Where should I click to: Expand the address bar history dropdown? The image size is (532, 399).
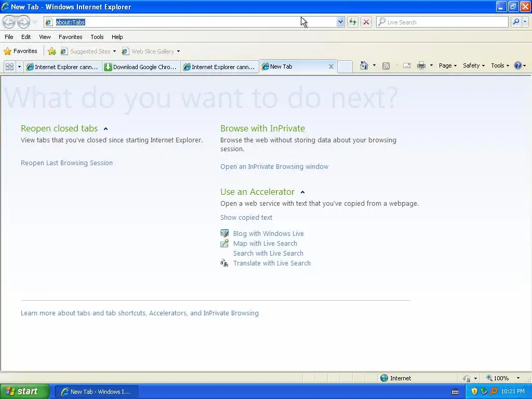pyautogui.click(x=340, y=22)
